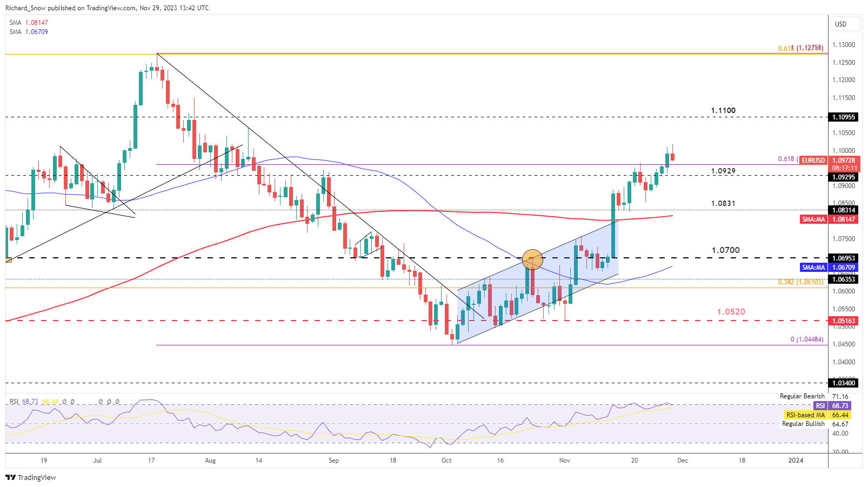Click the red 1.0520 level annotation
The height and width of the screenshot is (487, 868).
point(731,312)
